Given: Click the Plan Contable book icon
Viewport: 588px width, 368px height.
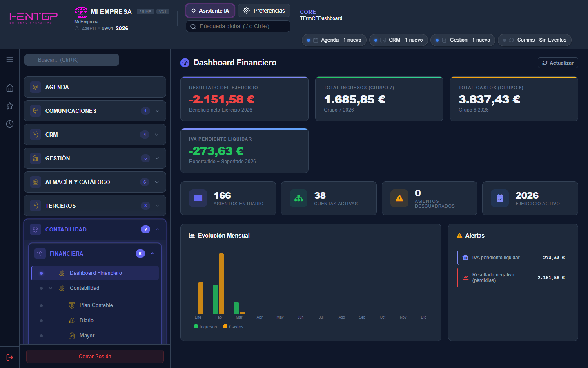Looking at the screenshot, I should (71, 305).
